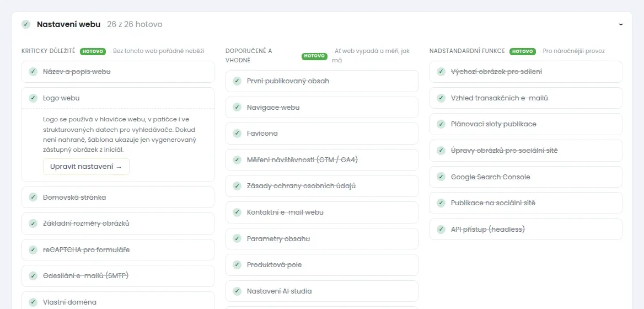
Task: Click check icon for Nastavení AI studia
Action: pyautogui.click(x=237, y=291)
